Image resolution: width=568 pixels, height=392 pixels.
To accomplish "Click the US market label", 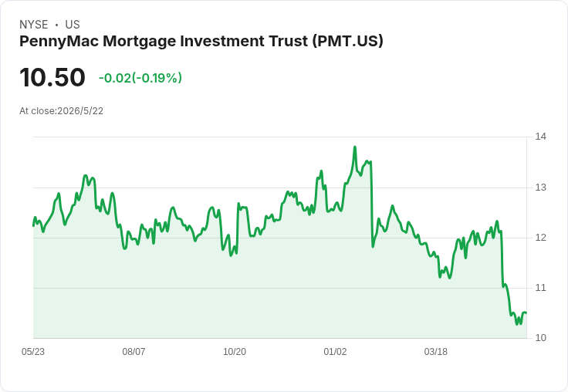I will pos(73,25).
